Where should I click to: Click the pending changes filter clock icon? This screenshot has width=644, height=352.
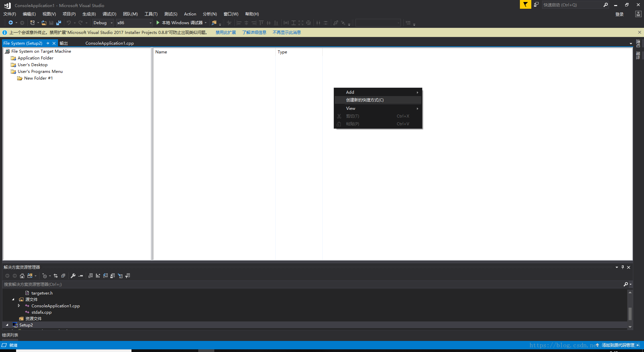coord(45,276)
